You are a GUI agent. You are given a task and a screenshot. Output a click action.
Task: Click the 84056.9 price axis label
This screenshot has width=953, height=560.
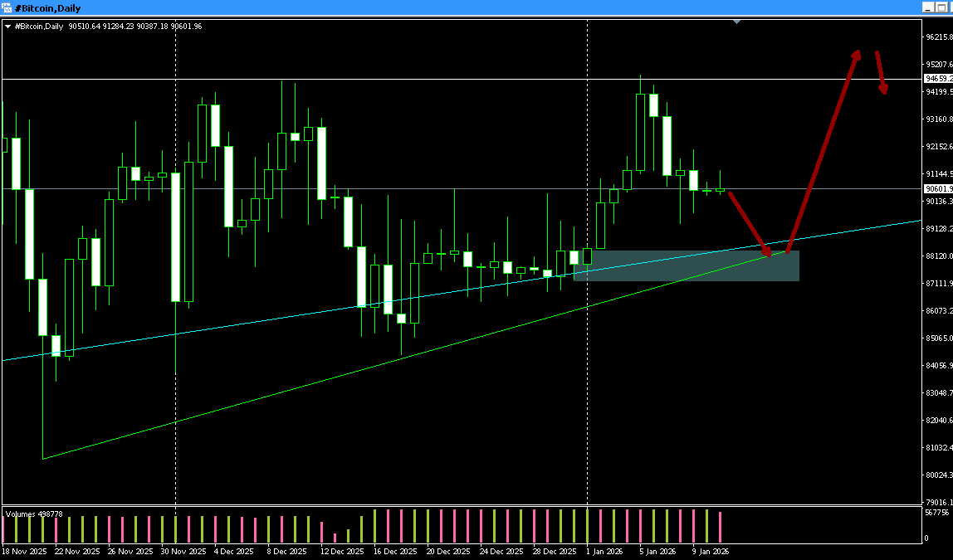(x=938, y=365)
